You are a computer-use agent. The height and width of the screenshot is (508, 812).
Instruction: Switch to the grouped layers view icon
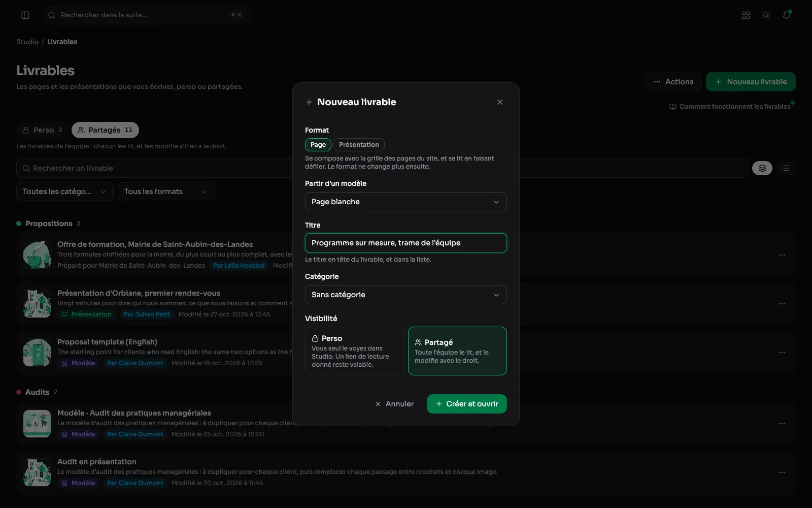(x=762, y=168)
